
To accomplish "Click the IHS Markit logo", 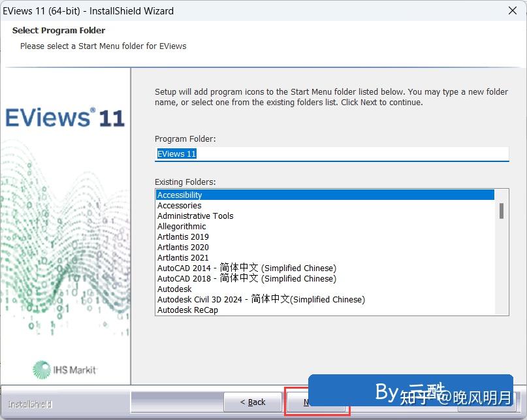I will [63, 368].
